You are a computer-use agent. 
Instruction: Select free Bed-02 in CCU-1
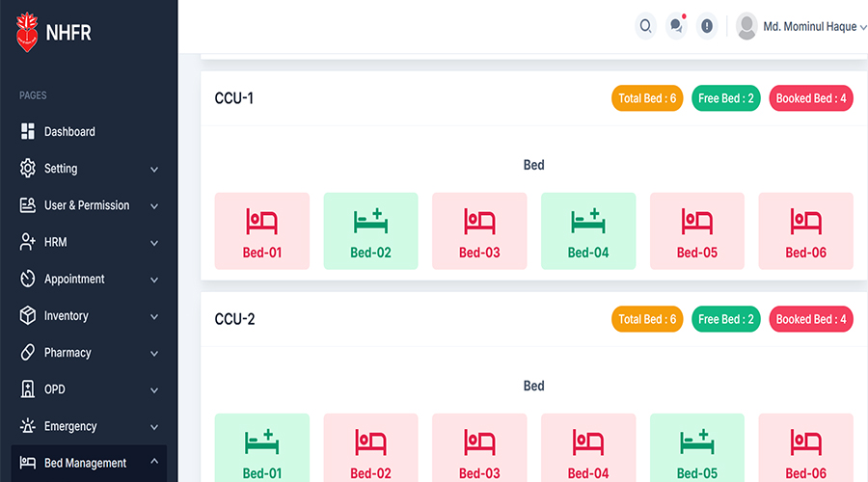pyautogui.click(x=370, y=230)
